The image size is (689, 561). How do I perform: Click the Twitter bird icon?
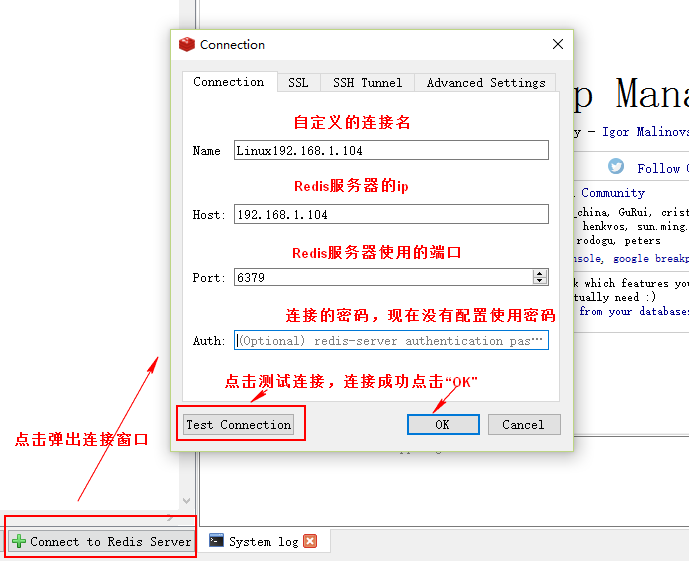point(616,166)
